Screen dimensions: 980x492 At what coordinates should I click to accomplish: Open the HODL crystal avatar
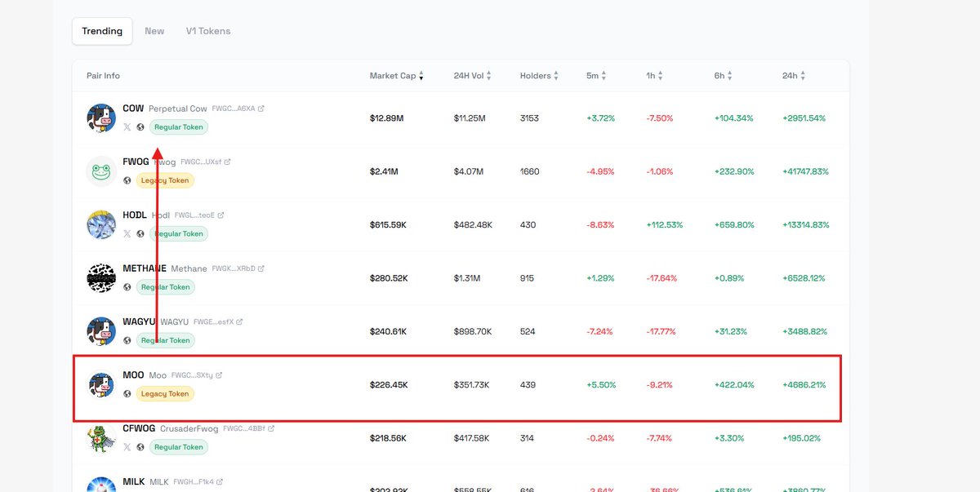tap(101, 224)
